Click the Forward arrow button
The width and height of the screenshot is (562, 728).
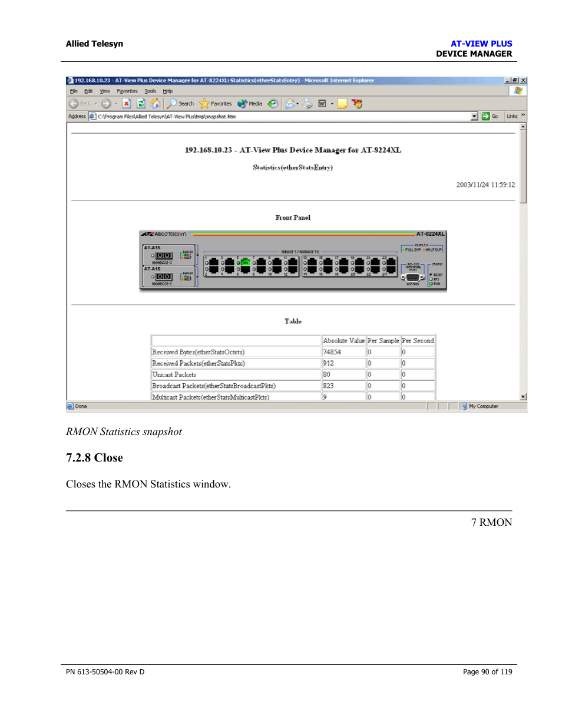click(106, 104)
